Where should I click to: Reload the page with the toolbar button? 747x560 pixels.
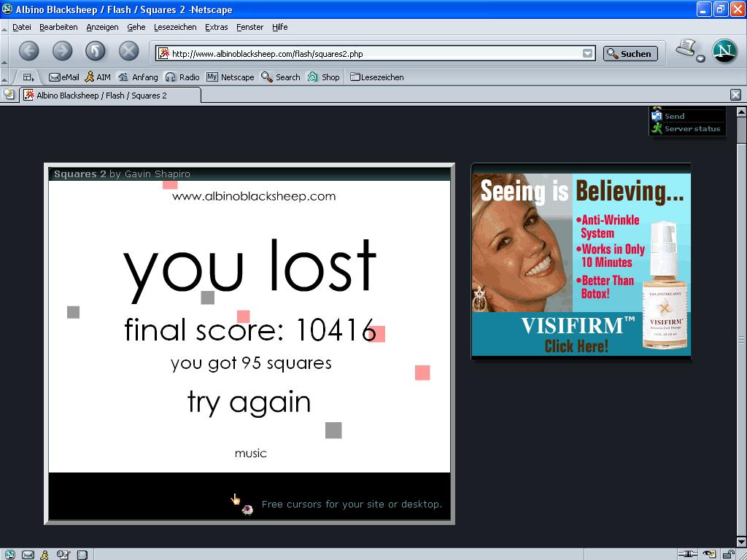[96, 50]
